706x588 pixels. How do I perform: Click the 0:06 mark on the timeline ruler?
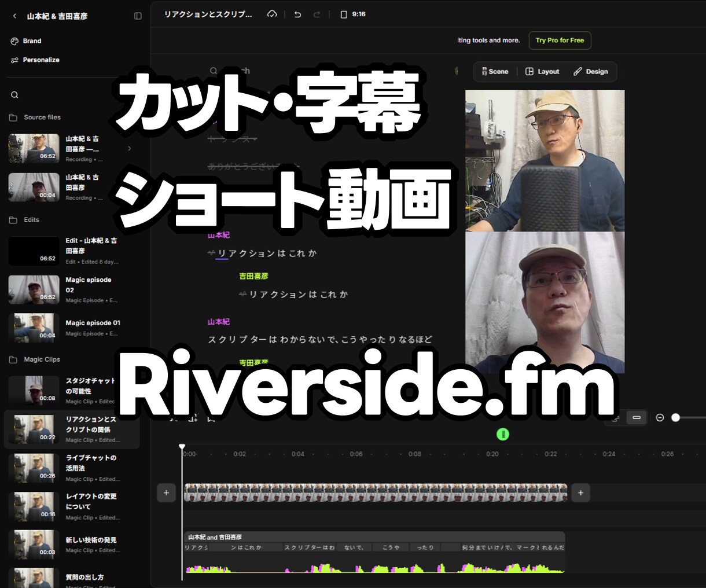point(356,454)
